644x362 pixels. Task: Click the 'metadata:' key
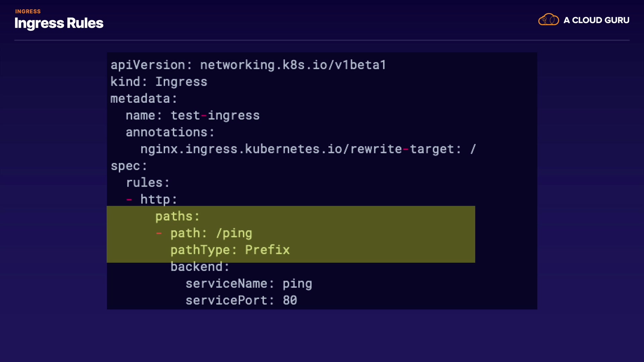tap(144, 99)
